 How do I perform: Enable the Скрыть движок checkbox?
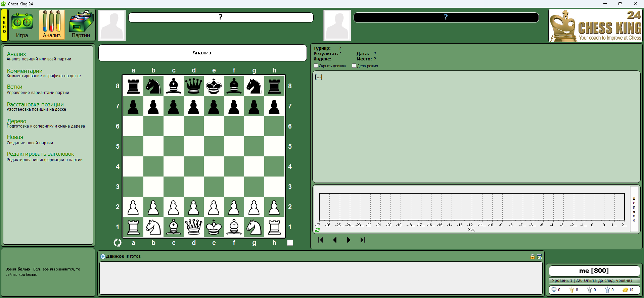[316, 66]
